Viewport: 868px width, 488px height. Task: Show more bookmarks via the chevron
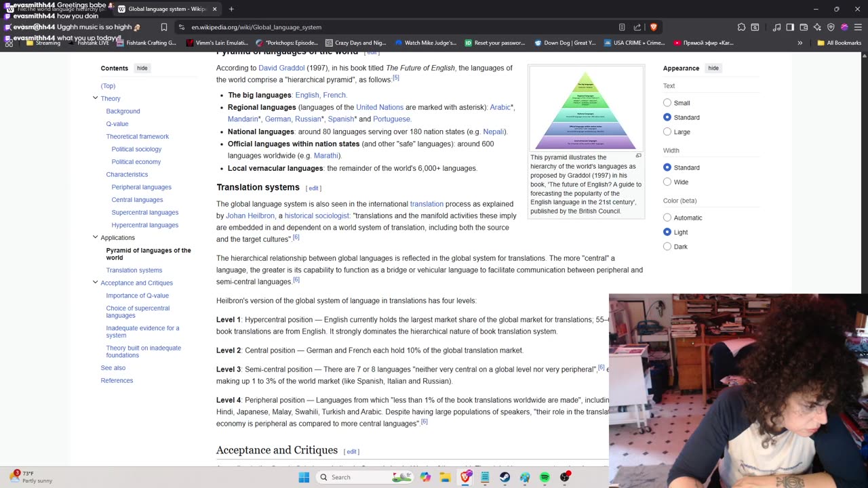coord(800,43)
